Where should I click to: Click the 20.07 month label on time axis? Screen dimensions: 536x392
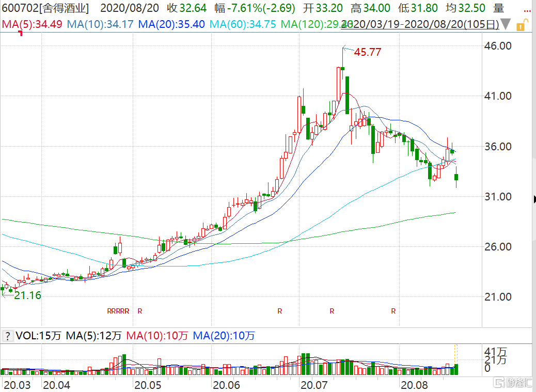point(314,385)
